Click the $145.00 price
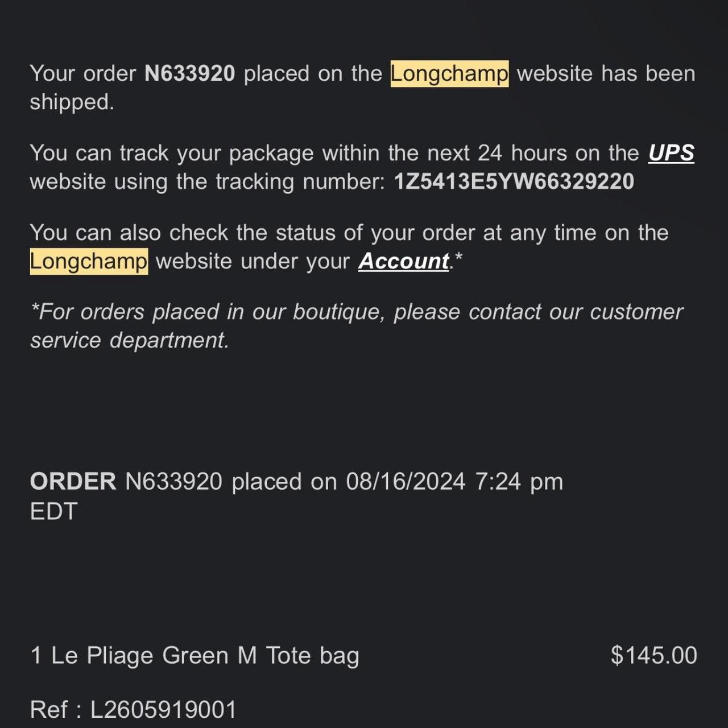The height and width of the screenshot is (728, 728). 654,655
